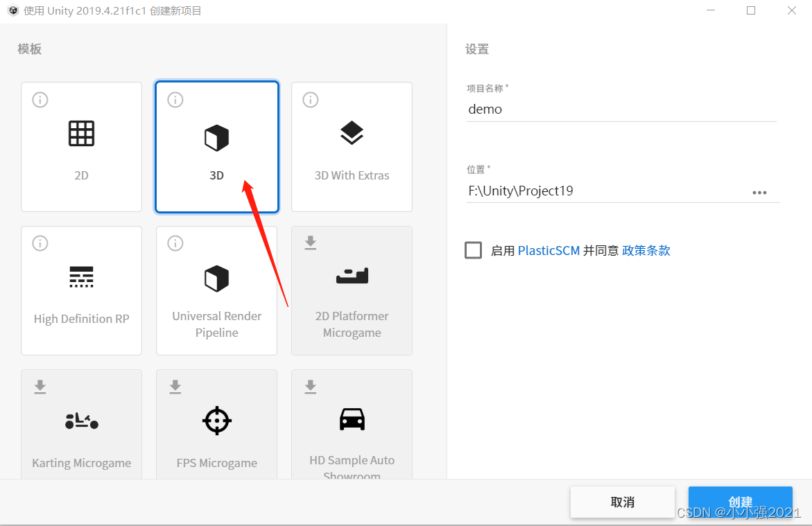This screenshot has height=526, width=812.
Task: Select the 3D With Extras label
Action: pos(352,175)
